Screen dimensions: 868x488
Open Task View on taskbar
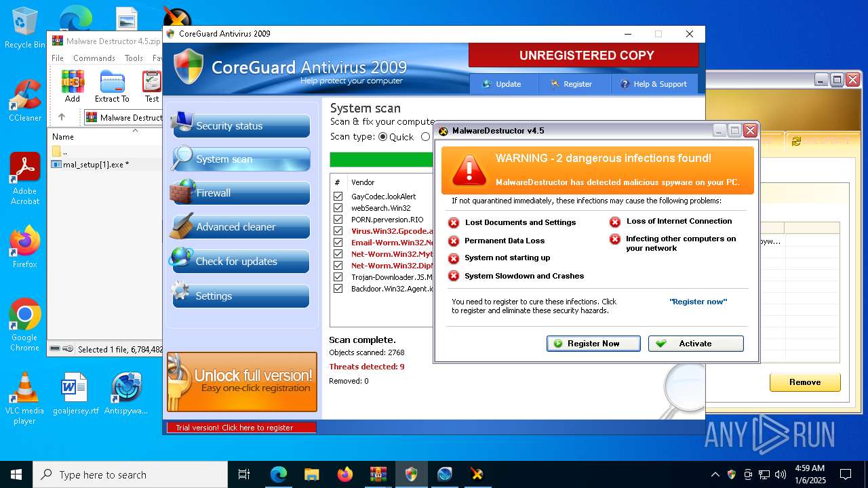tap(244, 474)
